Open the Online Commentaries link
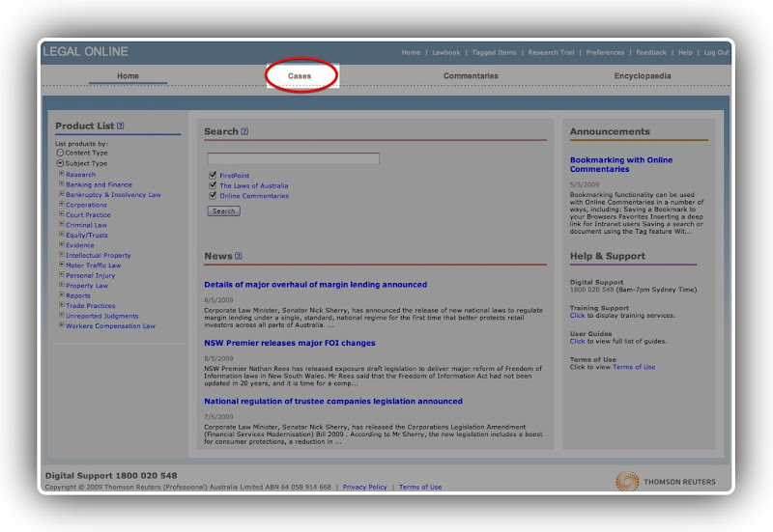This screenshot has width=773, height=532. point(254,196)
